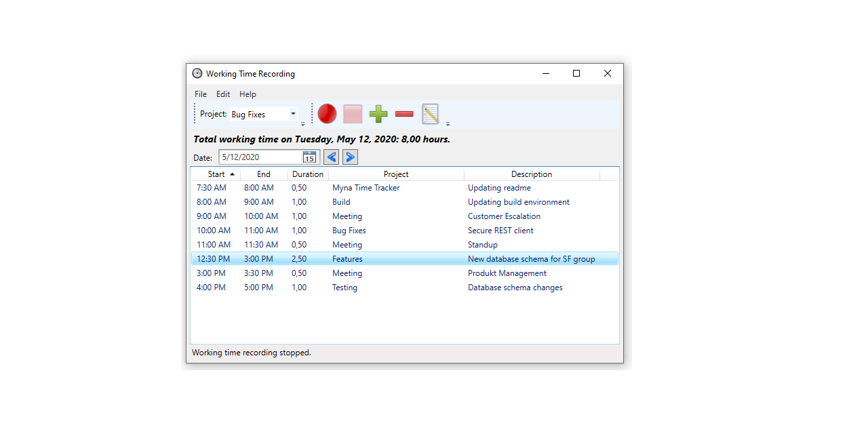Open the Help menu
The height and width of the screenshot is (434, 868).
point(248,94)
